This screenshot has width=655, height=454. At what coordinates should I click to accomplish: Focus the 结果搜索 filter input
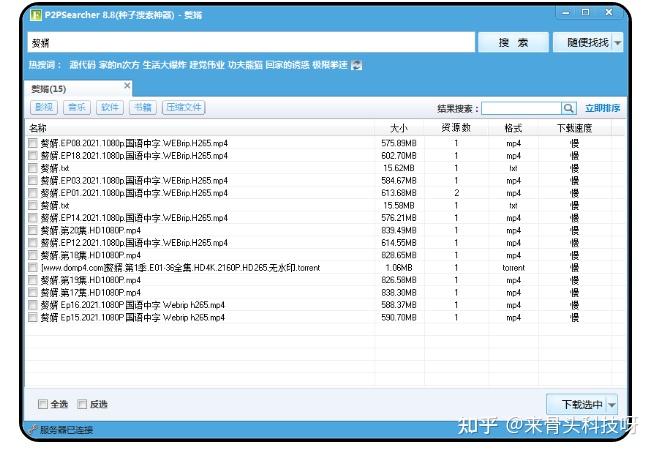coord(521,108)
